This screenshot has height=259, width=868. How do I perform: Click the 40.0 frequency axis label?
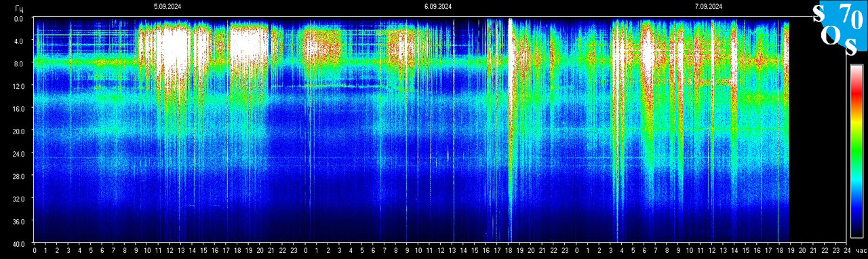tap(19, 243)
